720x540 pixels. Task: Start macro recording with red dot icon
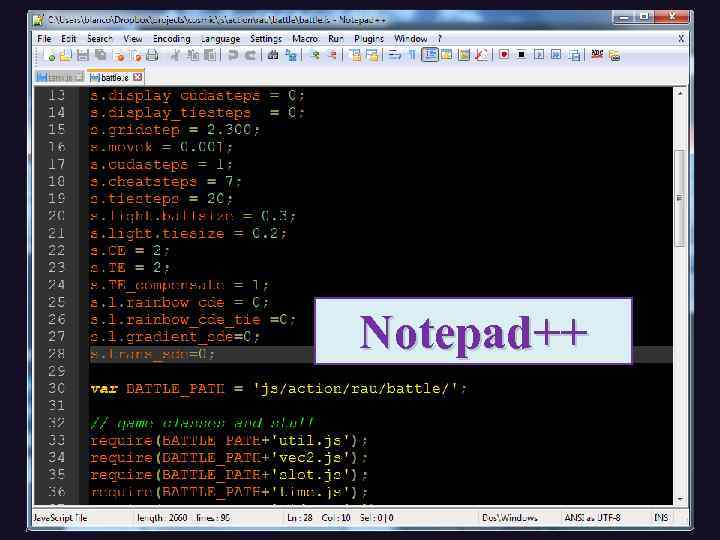[x=504, y=56]
